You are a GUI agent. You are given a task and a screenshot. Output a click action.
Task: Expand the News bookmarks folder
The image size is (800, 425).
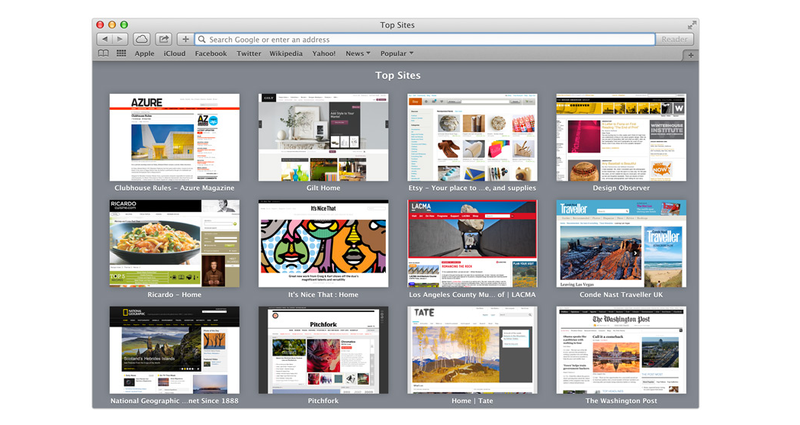point(358,54)
